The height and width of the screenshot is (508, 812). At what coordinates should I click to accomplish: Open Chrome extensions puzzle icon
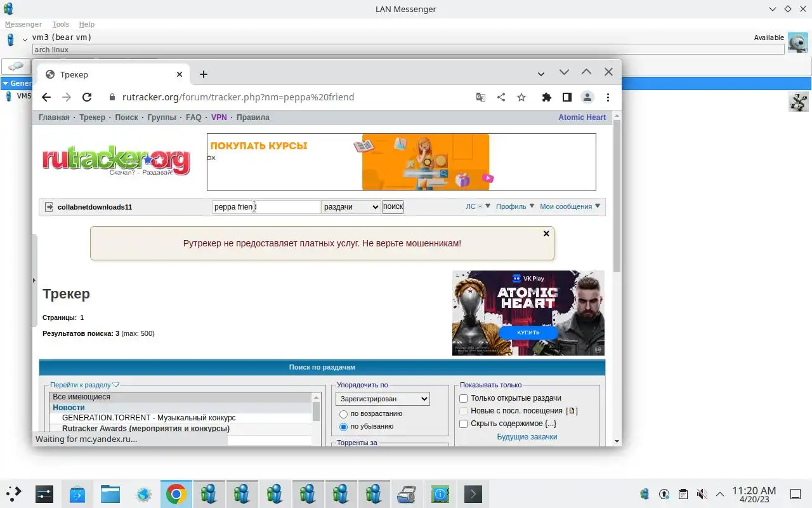tap(546, 97)
